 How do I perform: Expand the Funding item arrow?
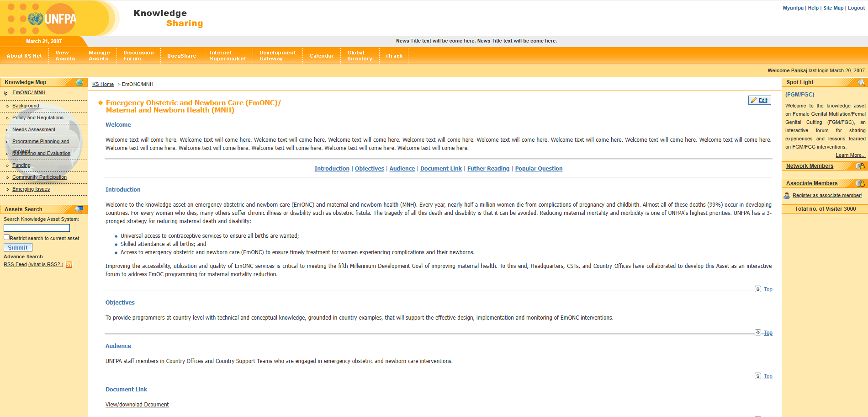(7, 166)
